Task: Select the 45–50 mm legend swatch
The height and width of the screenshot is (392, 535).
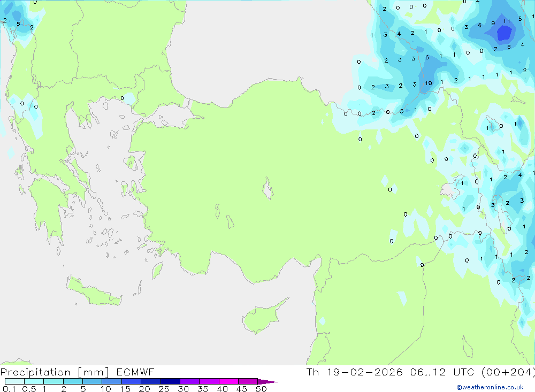Action: (x=248, y=381)
